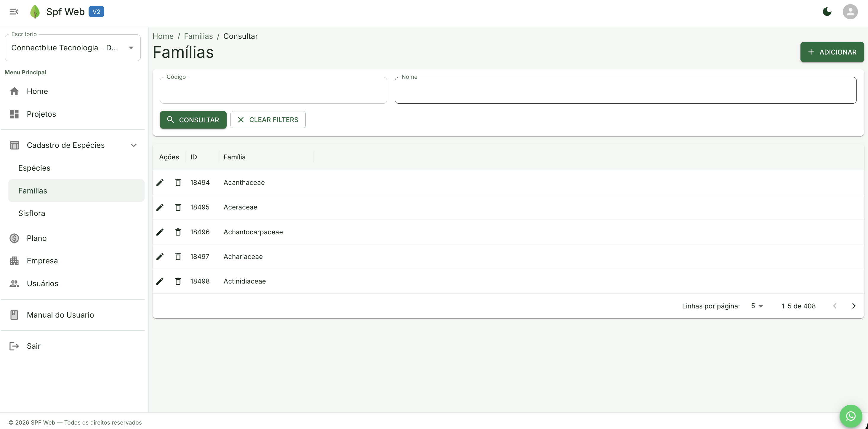Image resolution: width=868 pixels, height=429 pixels.
Task: Click the Spf Web leaf logo
Action: tap(35, 12)
